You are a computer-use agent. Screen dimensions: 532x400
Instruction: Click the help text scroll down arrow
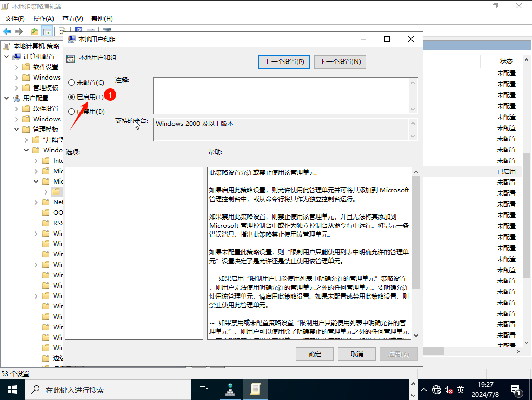click(x=416, y=336)
